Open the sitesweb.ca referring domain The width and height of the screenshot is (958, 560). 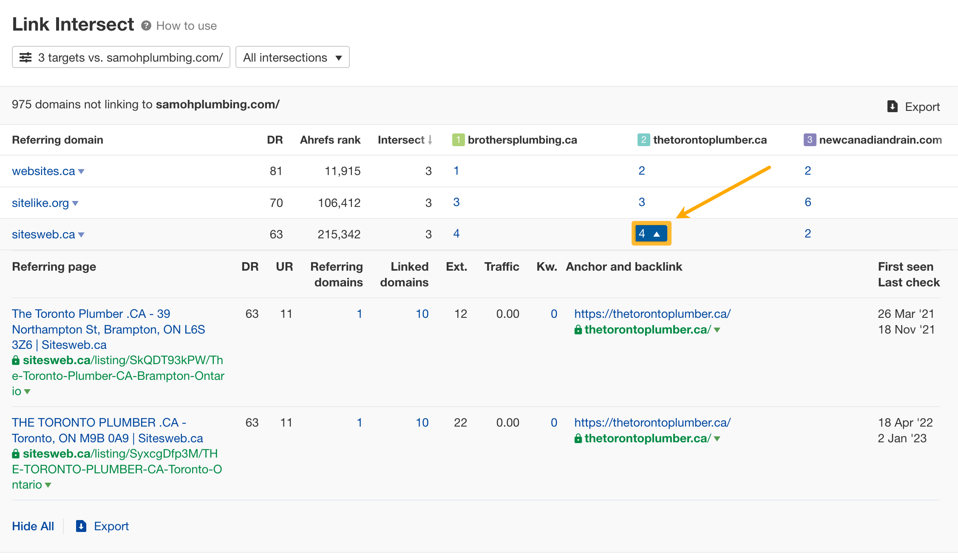43,234
